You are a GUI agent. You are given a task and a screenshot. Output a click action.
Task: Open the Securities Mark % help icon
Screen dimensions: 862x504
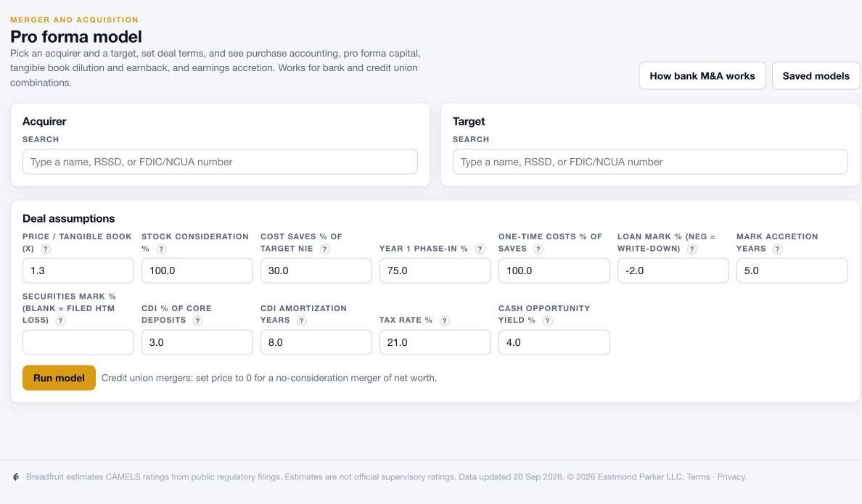click(x=60, y=321)
